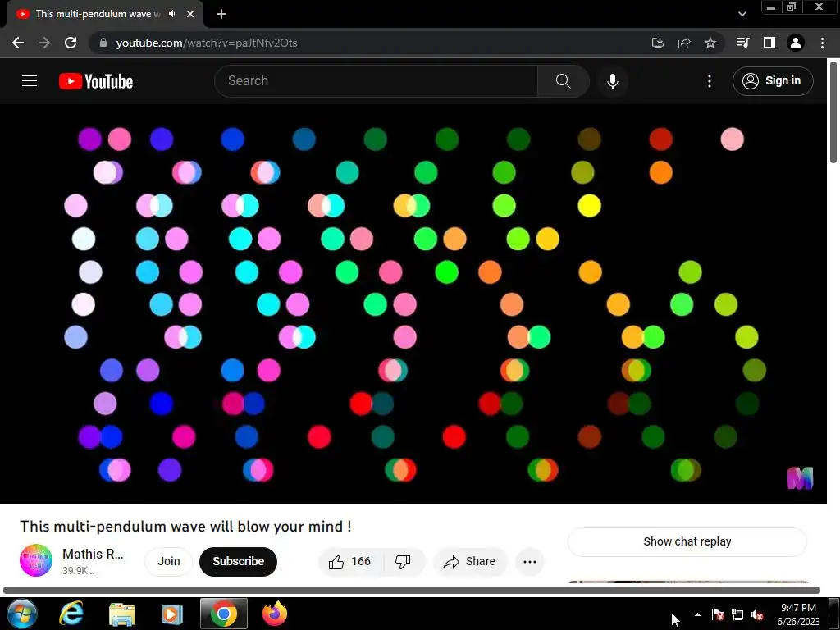Screen dimensions: 840x630
Task: Click the 39.9K... subscriber count
Action: 78,571
